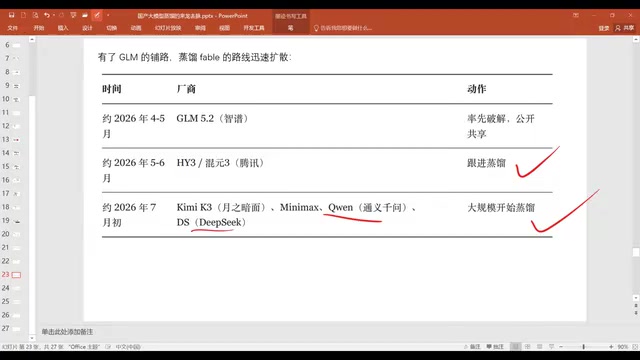Switch to the 开始 (Home) ribbon tab
This screenshot has width=640, height=360.
(x=39, y=28)
